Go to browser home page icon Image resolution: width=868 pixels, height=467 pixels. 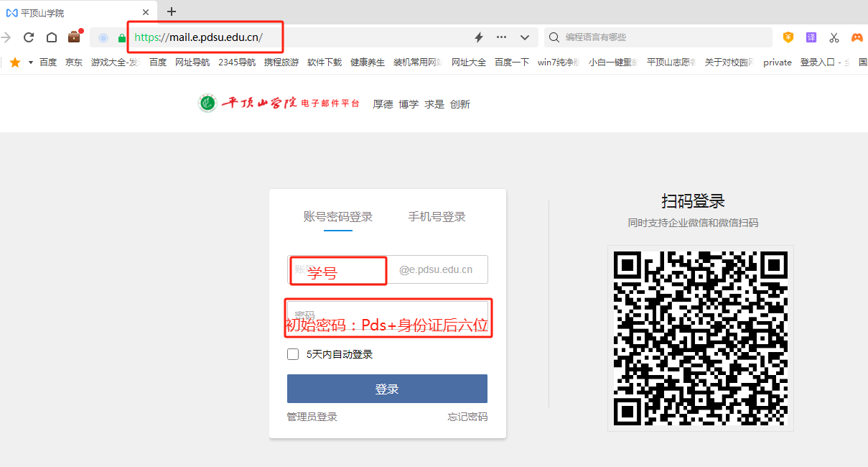[x=52, y=37]
